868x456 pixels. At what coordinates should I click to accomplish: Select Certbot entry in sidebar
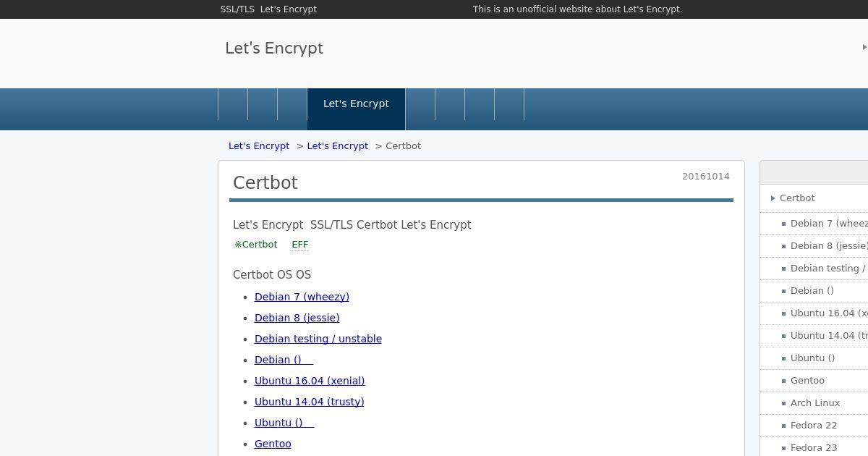797,198
